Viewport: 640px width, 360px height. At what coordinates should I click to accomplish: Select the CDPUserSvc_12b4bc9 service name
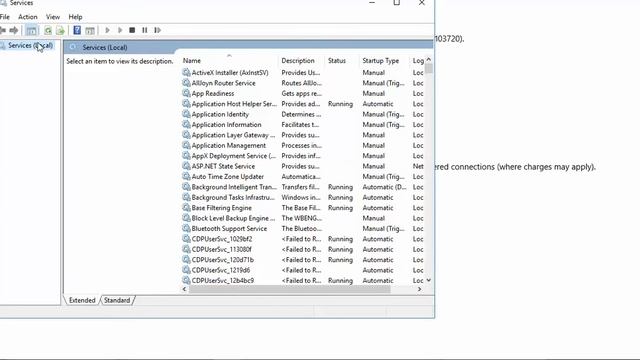[222, 280]
